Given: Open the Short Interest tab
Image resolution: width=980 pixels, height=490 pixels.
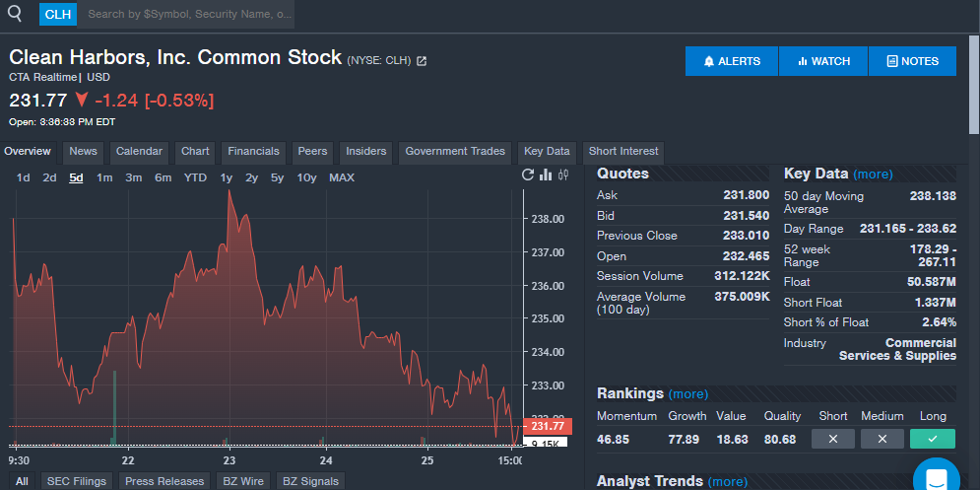Looking at the screenshot, I should click(622, 152).
